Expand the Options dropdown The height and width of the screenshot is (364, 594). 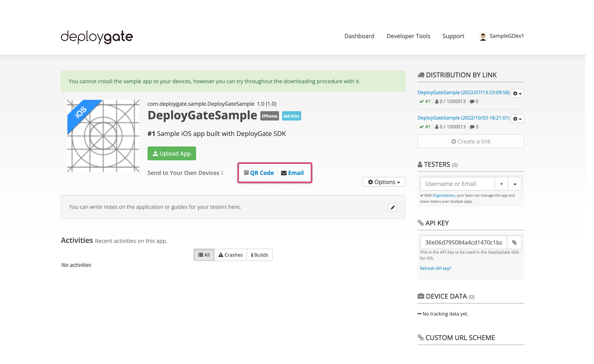(x=384, y=182)
